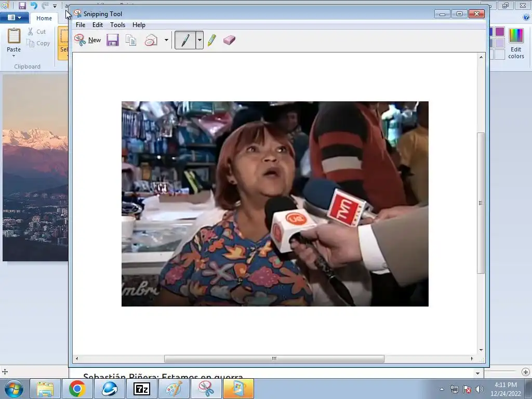Viewport: 532px width, 399px height.
Task: Select the Pen tool in Snipping Tool
Action: [185, 40]
